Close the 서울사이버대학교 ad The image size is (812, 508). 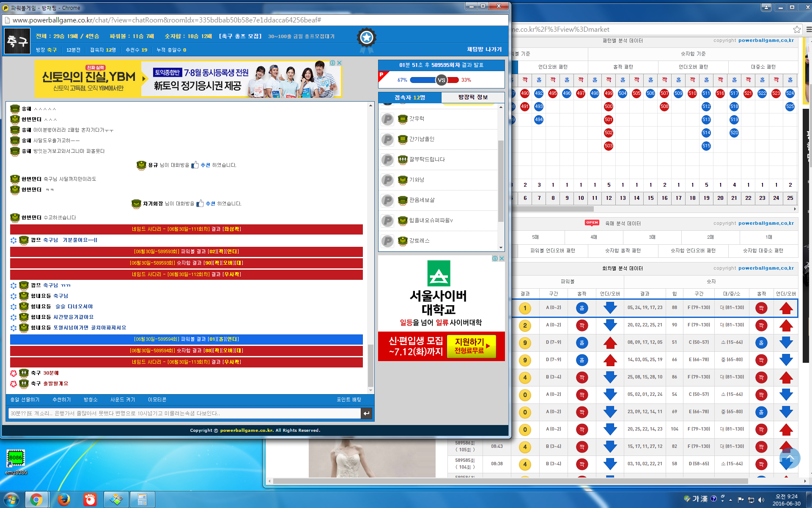click(502, 258)
